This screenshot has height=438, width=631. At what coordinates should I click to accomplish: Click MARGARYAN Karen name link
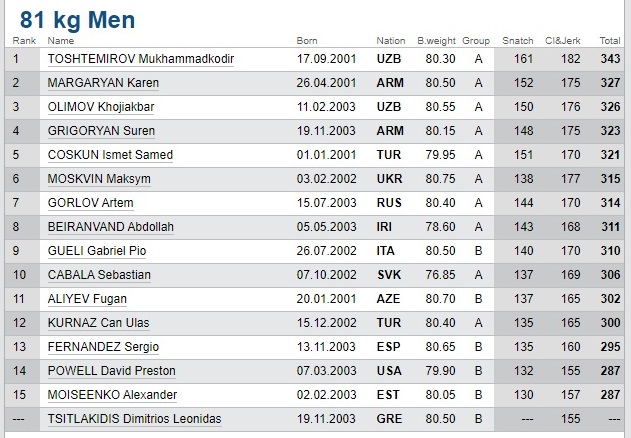(x=103, y=83)
